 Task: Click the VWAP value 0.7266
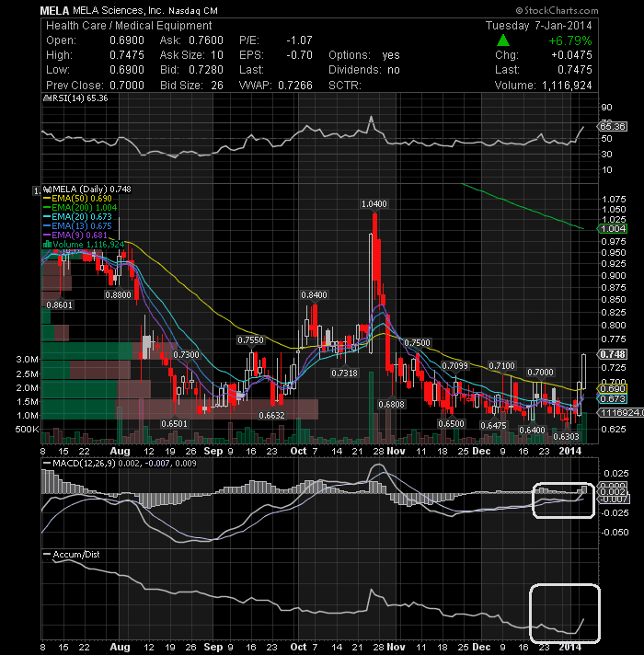(x=294, y=86)
